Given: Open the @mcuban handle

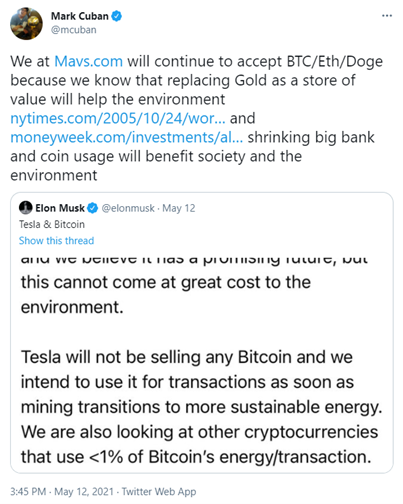Looking at the screenshot, I should (x=74, y=30).
